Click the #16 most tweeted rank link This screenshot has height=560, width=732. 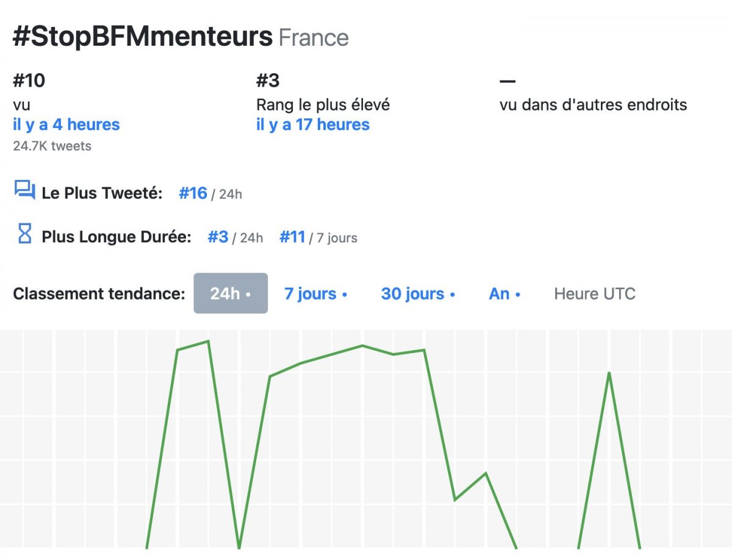coord(193,193)
